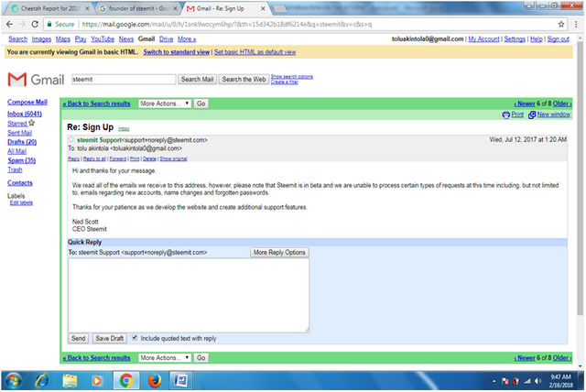Select the Gmail Re: Sign Up tab
The width and height of the screenshot is (586, 392).
pyautogui.click(x=226, y=8)
